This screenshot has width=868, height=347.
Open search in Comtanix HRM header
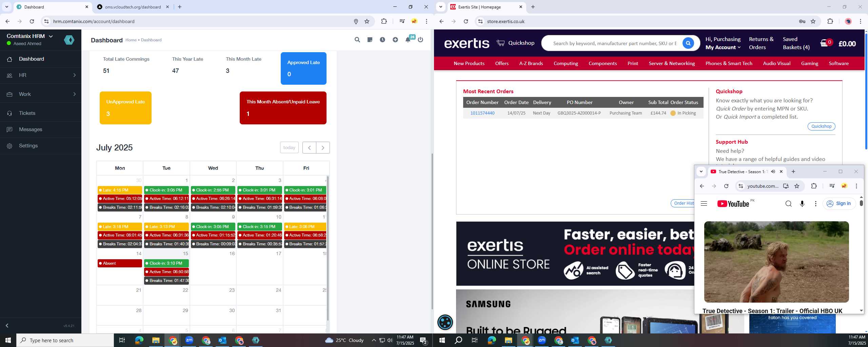[x=357, y=40]
